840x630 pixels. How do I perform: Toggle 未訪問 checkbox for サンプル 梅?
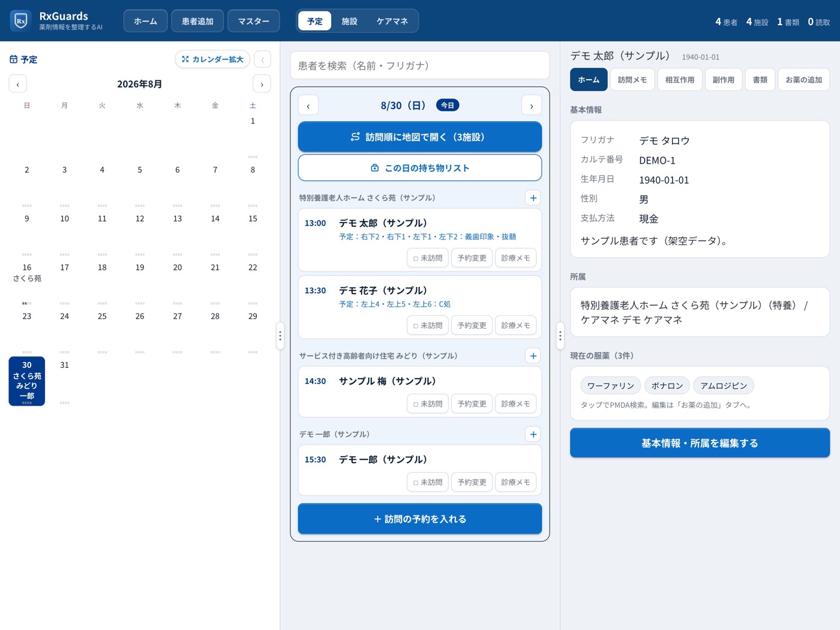pyautogui.click(x=428, y=404)
